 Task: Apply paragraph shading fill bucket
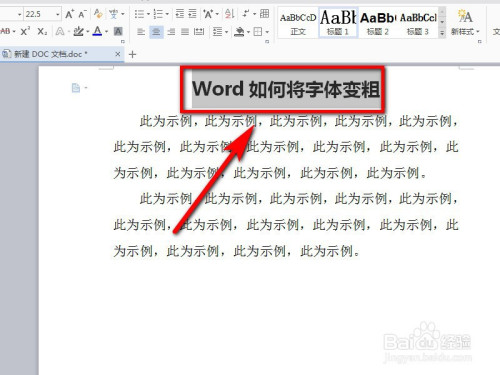tap(239, 32)
